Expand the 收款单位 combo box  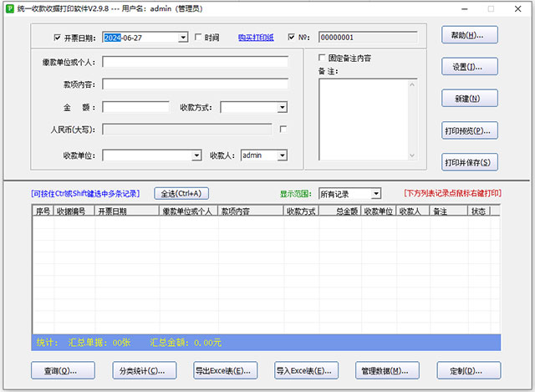click(x=196, y=155)
